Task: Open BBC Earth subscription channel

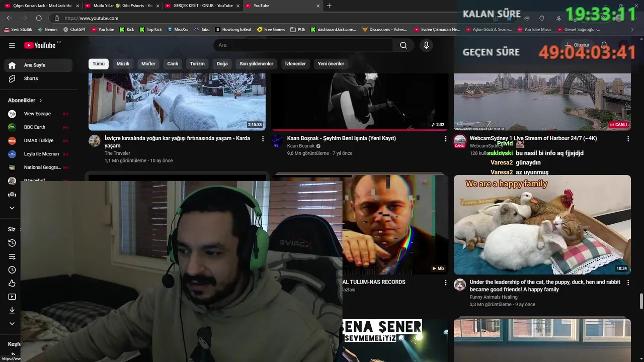Action: (38, 127)
